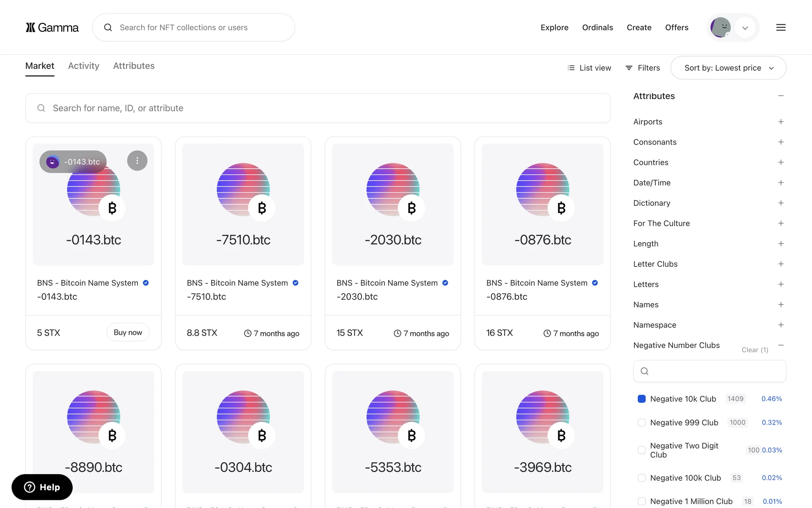Screen dimensions: 812x508
Task: Click the user avatar in the header
Action: [x=720, y=28]
